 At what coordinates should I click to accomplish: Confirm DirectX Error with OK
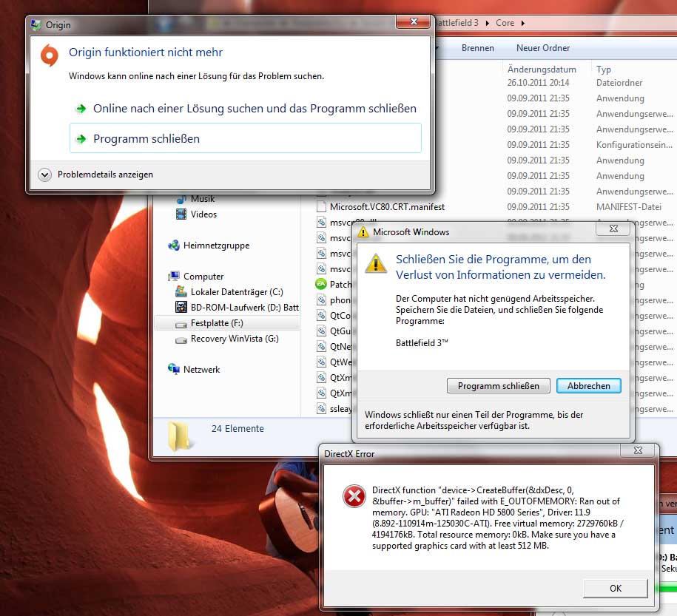tap(616, 588)
